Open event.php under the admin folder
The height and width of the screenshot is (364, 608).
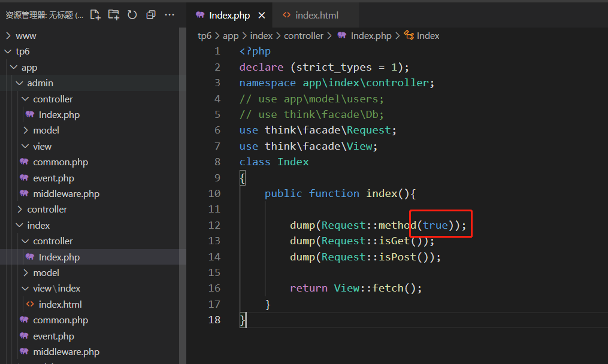(93, 178)
